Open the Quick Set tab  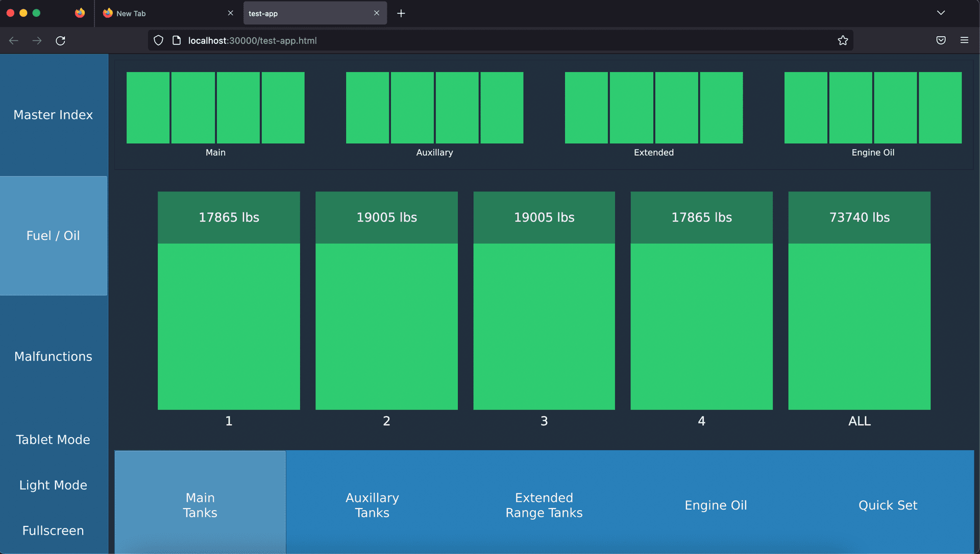click(888, 505)
